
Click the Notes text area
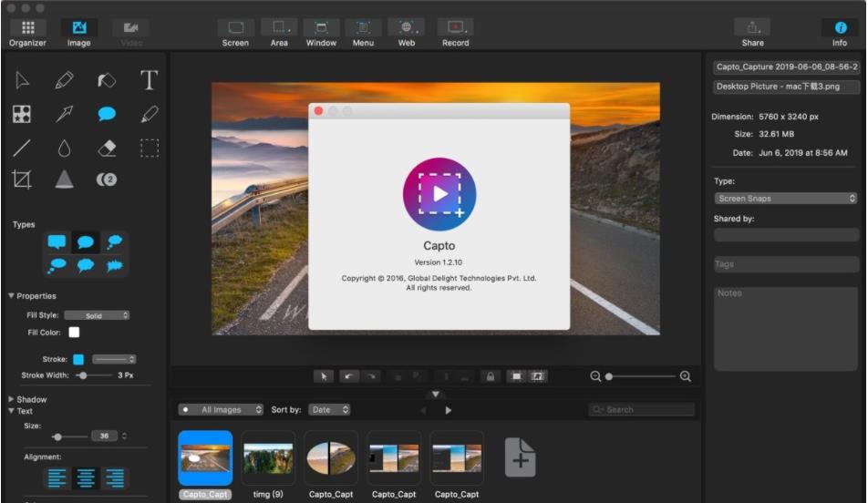pos(786,329)
